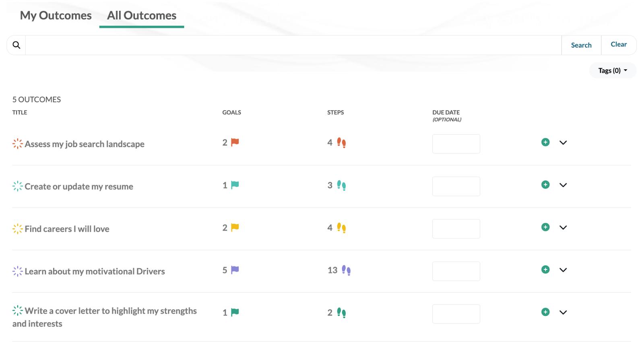The width and height of the screenshot is (644, 349).
Task: Expand Assess my job search landscape row
Action: 563,143
